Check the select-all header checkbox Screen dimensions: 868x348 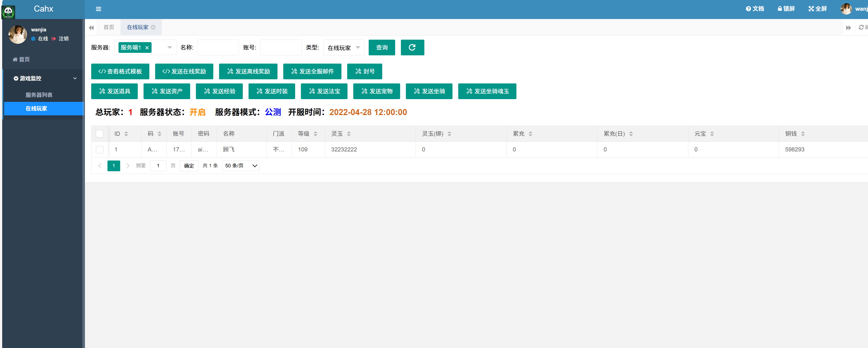pos(99,134)
